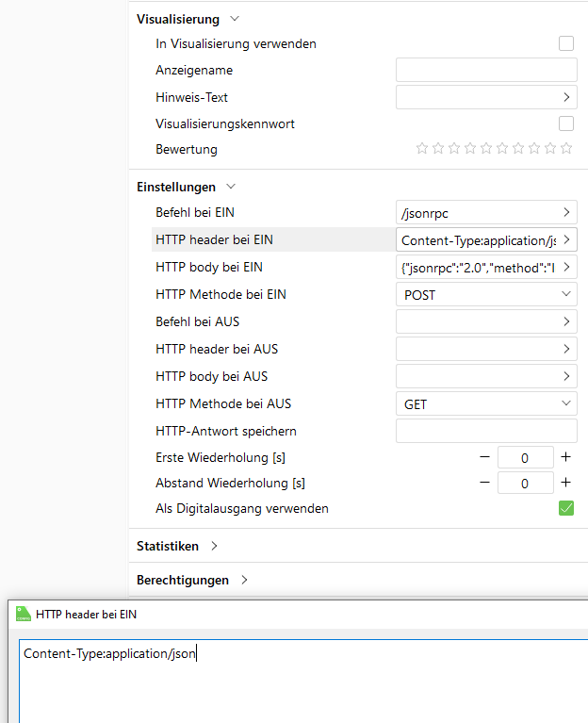
Task: Uncheck Als Digitalausgang verwenden
Action: (566, 509)
